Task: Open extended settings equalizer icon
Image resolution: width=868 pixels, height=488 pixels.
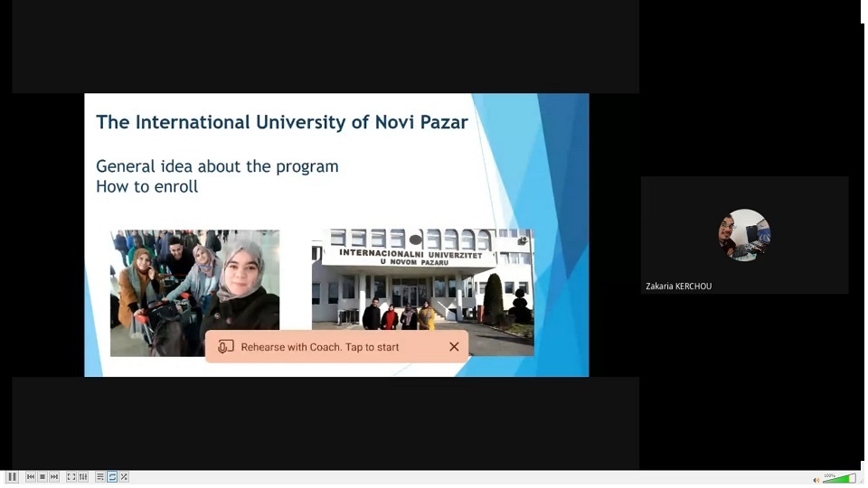Action: pyautogui.click(x=83, y=477)
